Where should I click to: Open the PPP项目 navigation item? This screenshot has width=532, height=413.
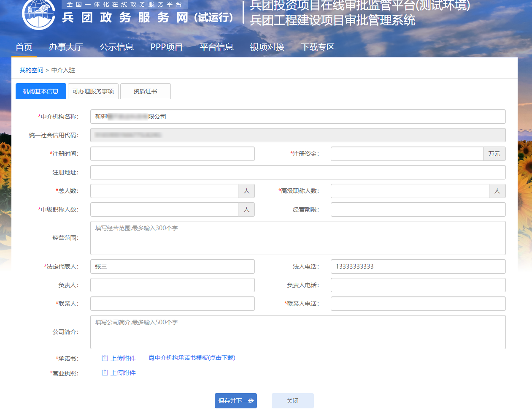(167, 47)
